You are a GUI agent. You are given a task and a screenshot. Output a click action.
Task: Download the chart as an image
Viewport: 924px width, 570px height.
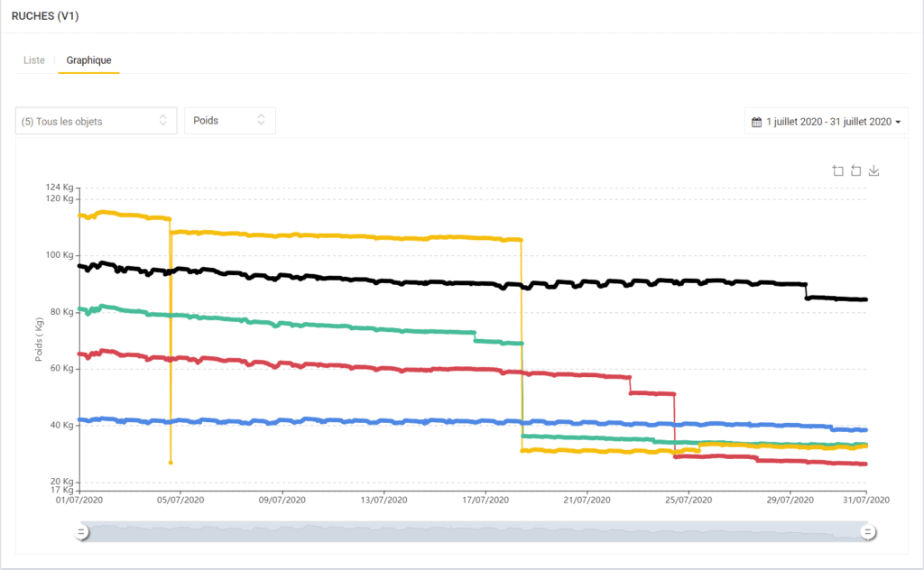click(873, 170)
